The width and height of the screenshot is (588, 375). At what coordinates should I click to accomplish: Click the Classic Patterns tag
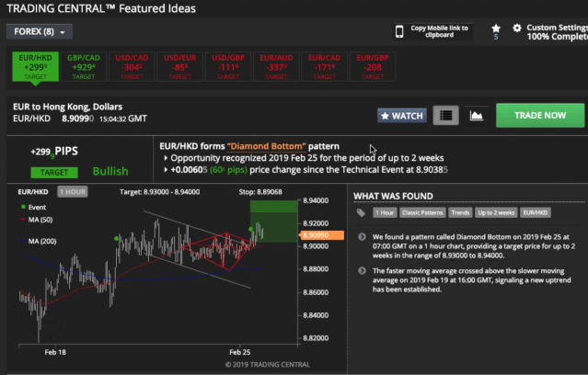(x=422, y=213)
